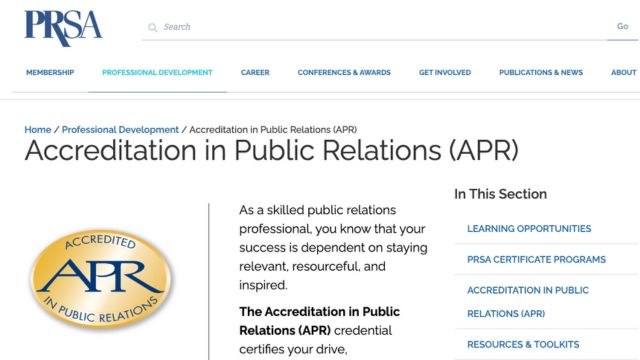
Task: Open the Membership menu
Action: point(50,73)
